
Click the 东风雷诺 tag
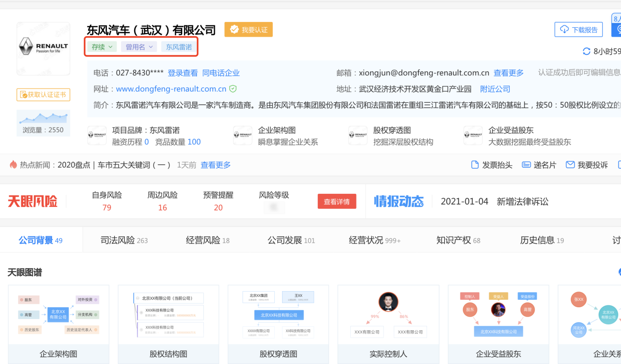(179, 47)
